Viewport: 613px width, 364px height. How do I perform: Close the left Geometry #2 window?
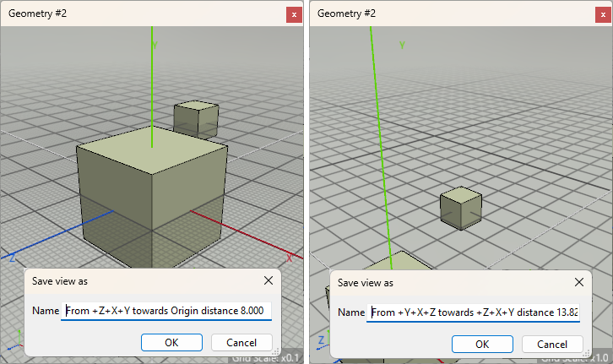point(294,15)
